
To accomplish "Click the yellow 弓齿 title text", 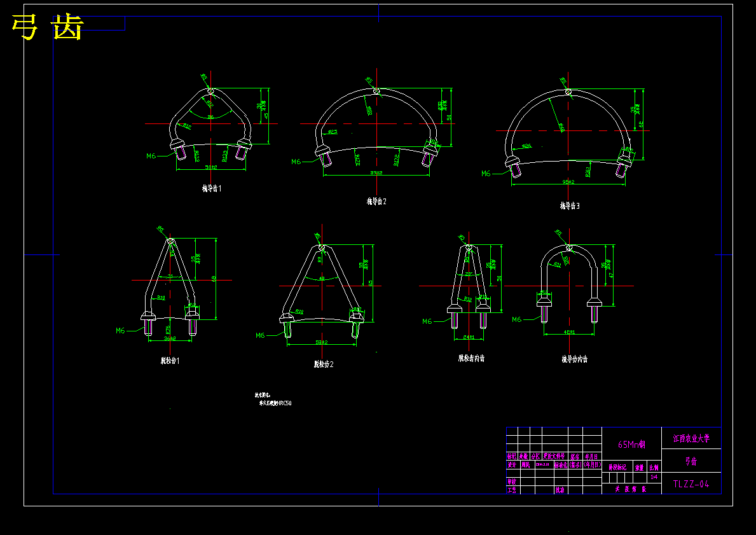I will 47,27.
